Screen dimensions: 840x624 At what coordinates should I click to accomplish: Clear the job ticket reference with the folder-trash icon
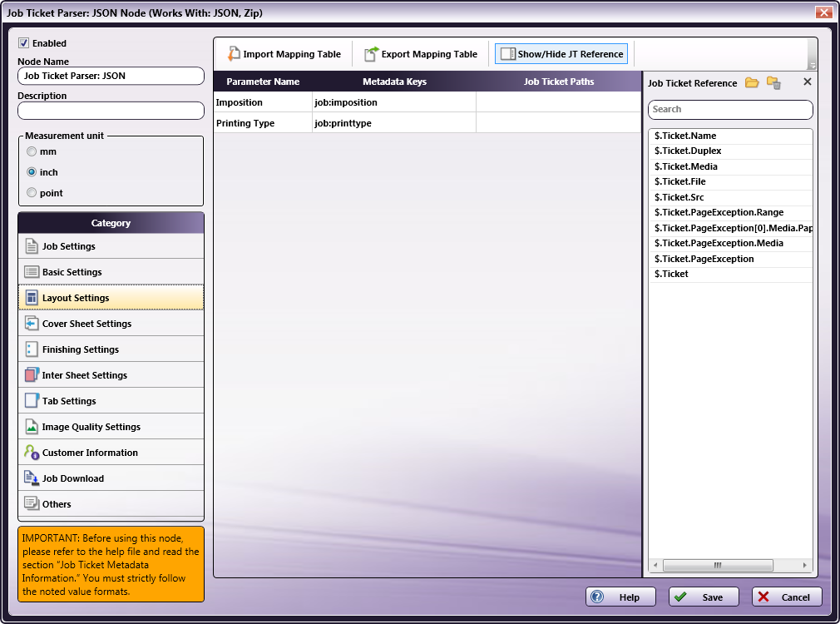click(x=773, y=82)
